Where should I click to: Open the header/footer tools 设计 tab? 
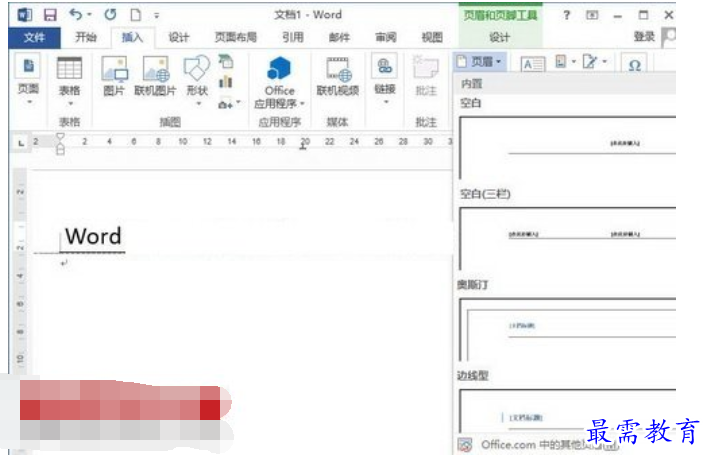[500, 37]
